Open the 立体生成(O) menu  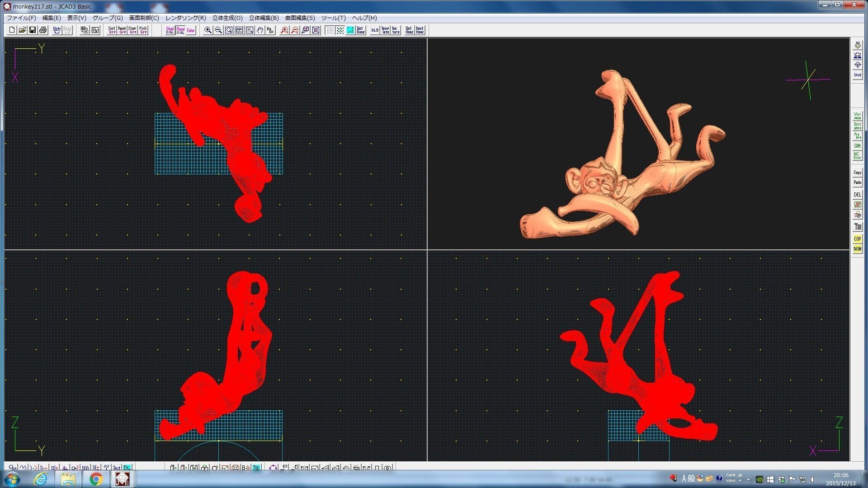(x=227, y=18)
